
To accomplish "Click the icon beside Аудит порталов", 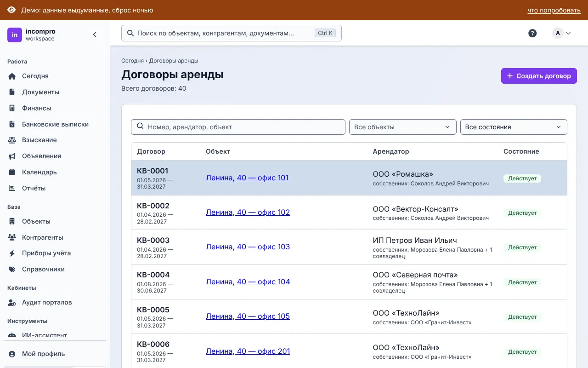I will coord(12,302).
